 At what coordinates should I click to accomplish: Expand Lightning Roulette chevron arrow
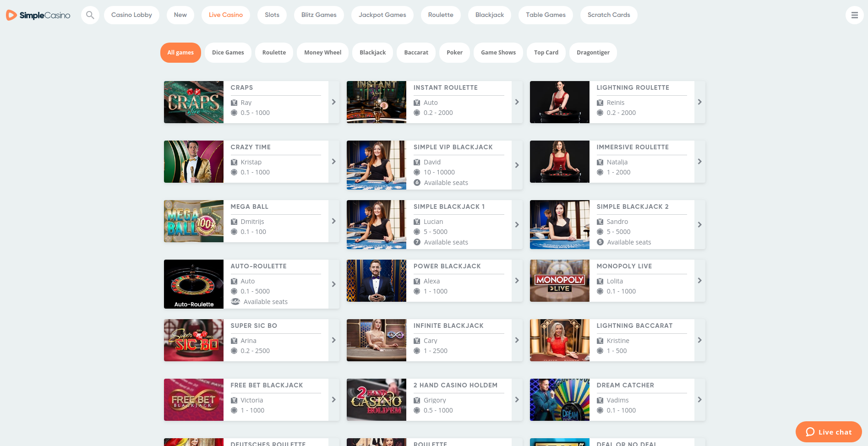(699, 102)
